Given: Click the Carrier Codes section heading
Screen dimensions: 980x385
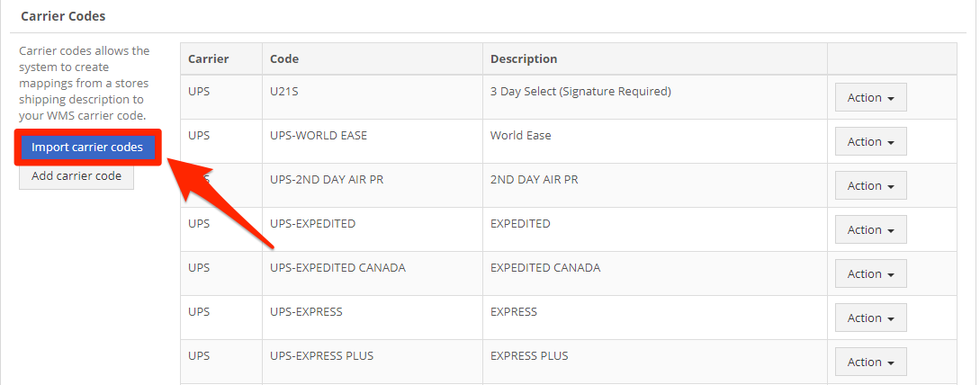Looking at the screenshot, I should click(x=63, y=16).
